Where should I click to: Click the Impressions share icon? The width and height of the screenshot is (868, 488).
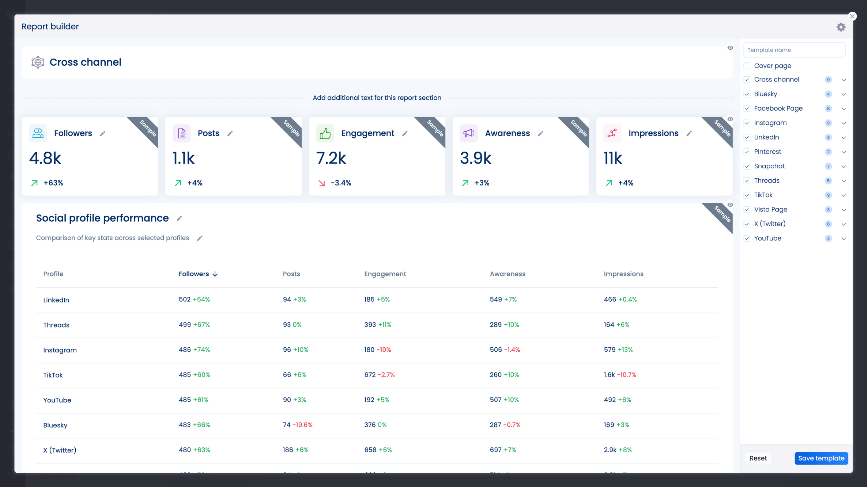(x=612, y=133)
